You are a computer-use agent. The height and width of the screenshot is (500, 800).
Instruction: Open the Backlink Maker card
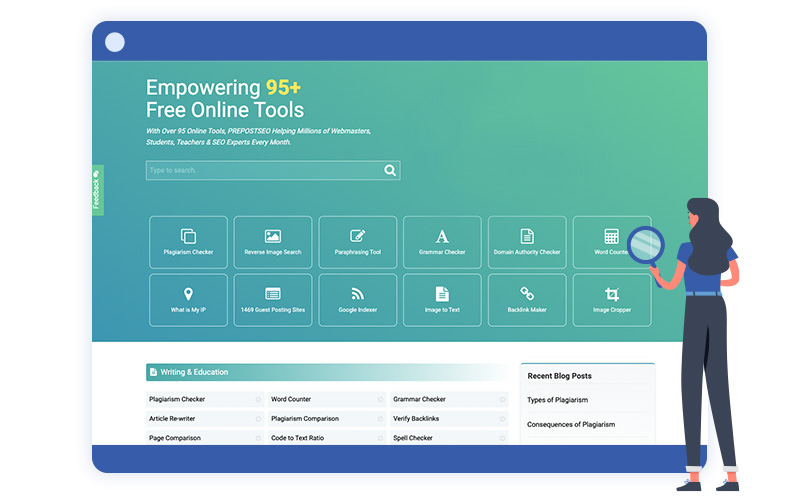coord(527,300)
